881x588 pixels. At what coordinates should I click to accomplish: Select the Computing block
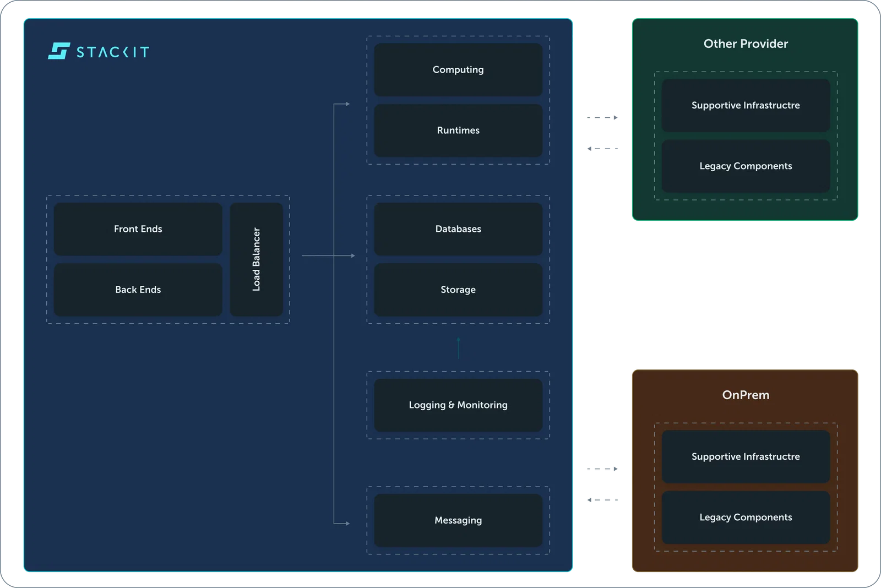coord(458,70)
